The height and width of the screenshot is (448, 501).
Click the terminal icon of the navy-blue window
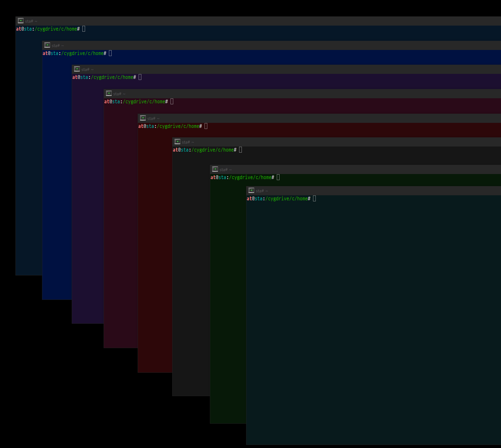tap(47, 45)
